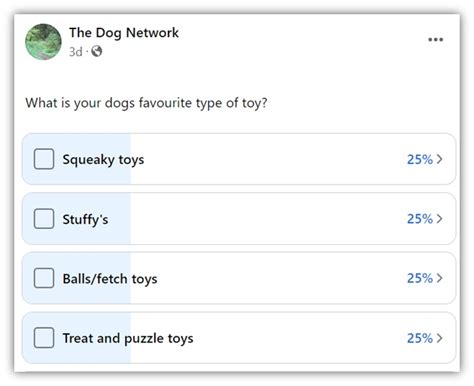Select the Squeaky toys option label
Screen dimensions: 474x386
(x=103, y=160)
